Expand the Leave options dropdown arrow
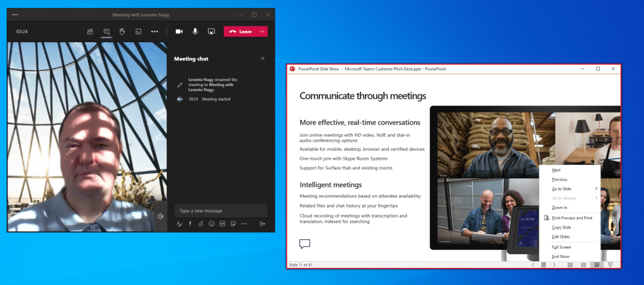Viewport: 644px width, 285px height. (263, 31)
